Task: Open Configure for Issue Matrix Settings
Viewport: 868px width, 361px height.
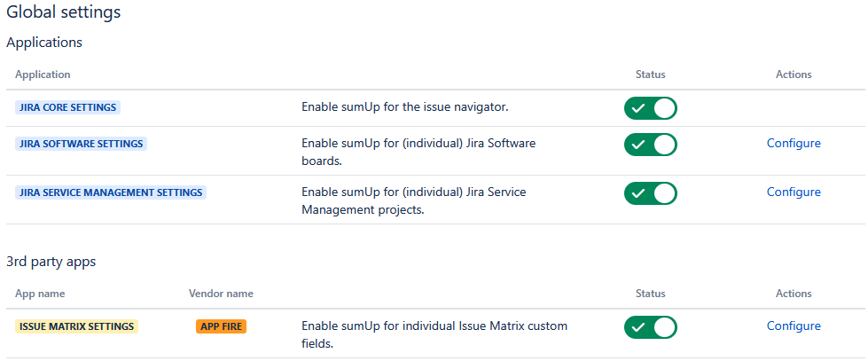Action: coord(794,326)
